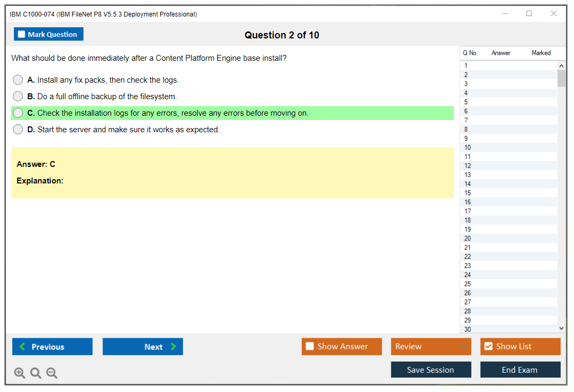Tick the Mark Question checkbox

pos(22,35)
